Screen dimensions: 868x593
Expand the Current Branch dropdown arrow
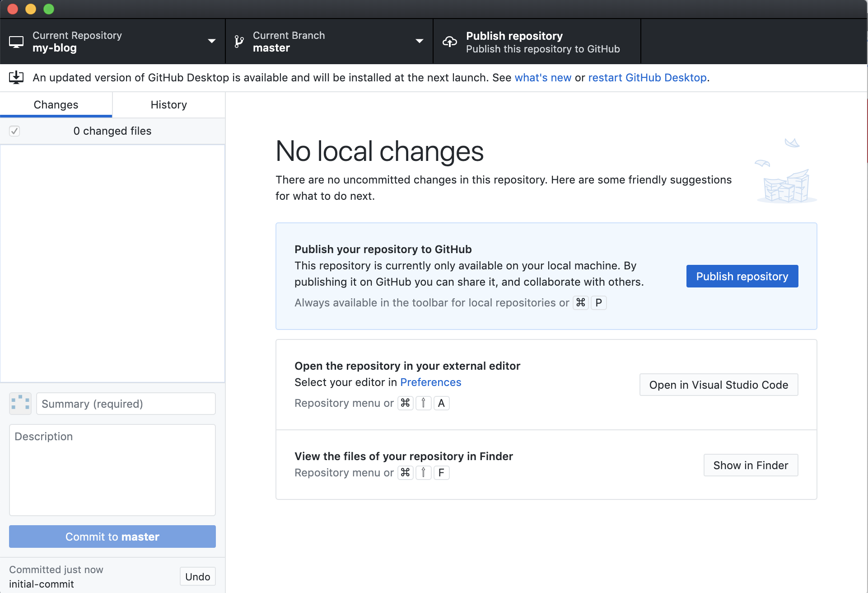coord(420,41)
